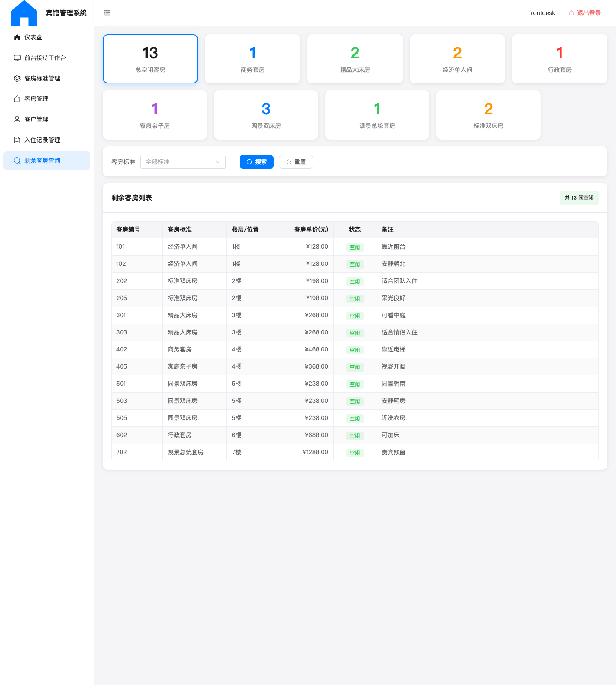The width and height of the screenshot is (616, 685).
Task: Select the 商务套房 stat card
Action: tap(252, 59)
